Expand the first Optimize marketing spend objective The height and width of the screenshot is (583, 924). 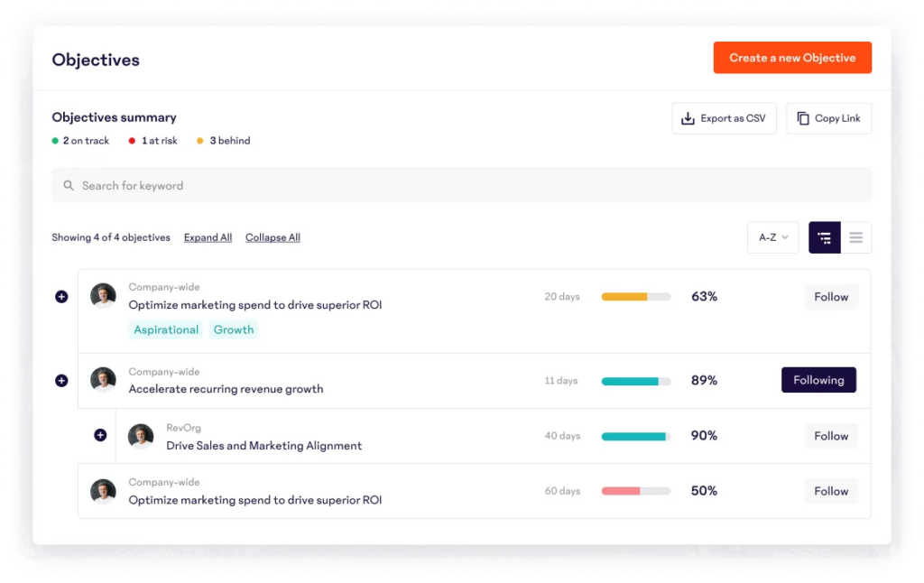pyautogui.click(x=61, y=296)
